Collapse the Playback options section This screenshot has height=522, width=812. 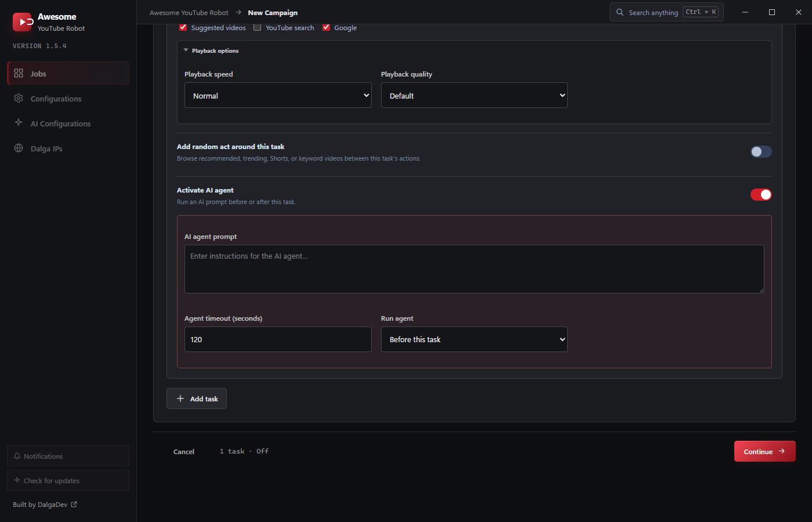coord(212,51)
